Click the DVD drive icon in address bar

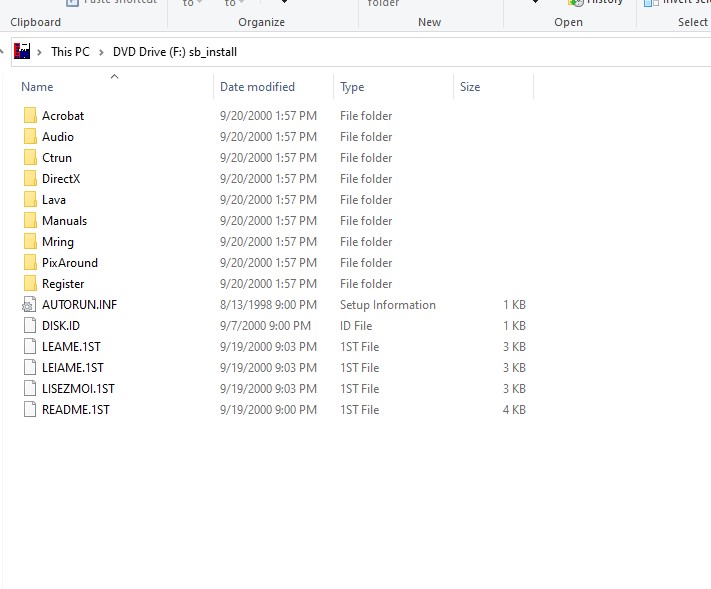click(x=22, y=52)
